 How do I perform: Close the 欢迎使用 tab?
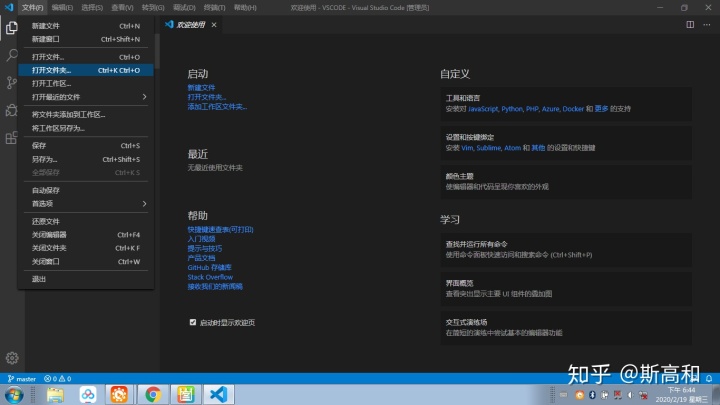[214, 25]
